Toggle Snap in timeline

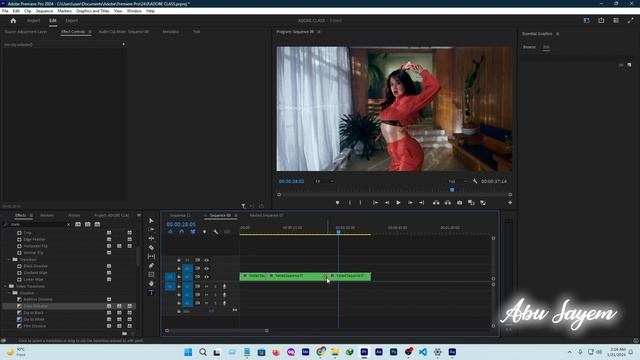(182, 232)
